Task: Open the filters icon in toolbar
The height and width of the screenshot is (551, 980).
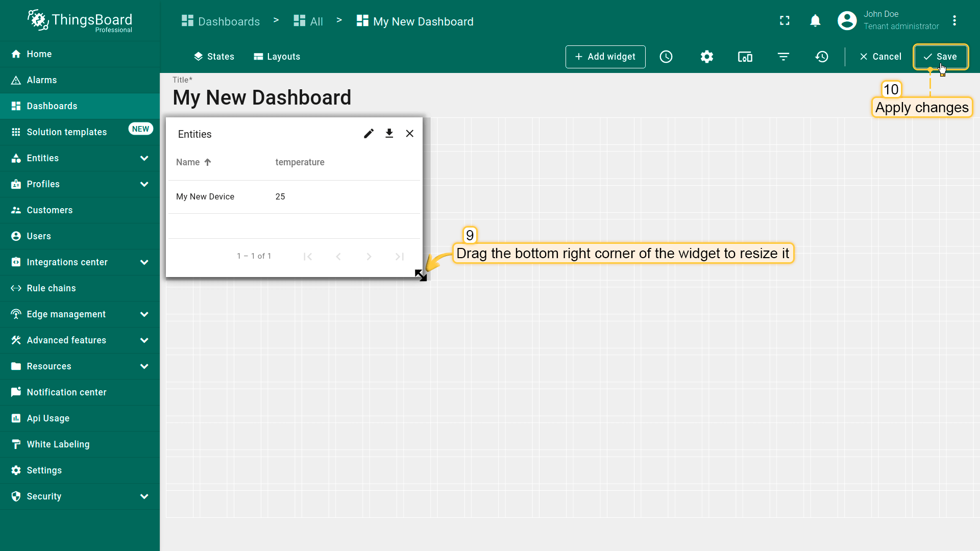Action: (x=783, y=57)
